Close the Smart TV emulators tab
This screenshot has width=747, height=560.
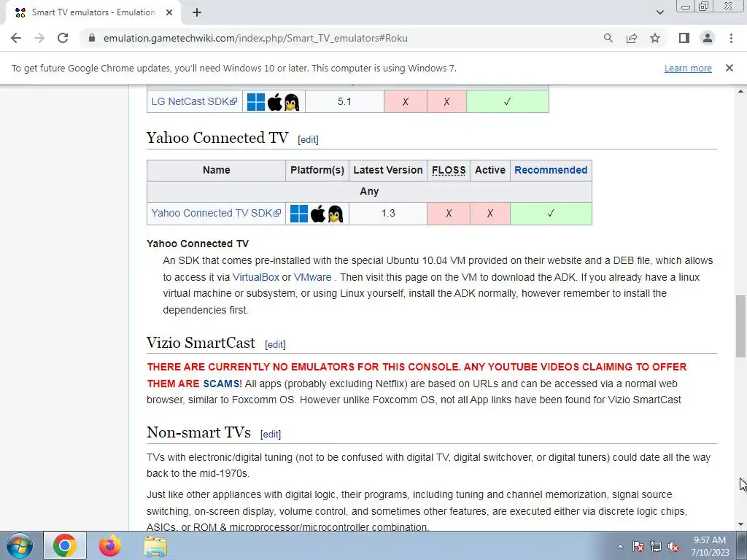click(169, 12)
